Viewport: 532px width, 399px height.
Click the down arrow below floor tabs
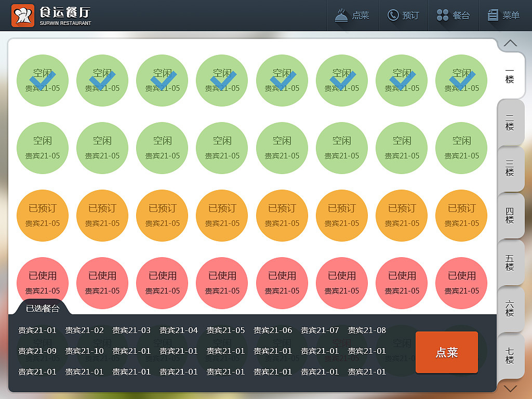pos(510,388)
